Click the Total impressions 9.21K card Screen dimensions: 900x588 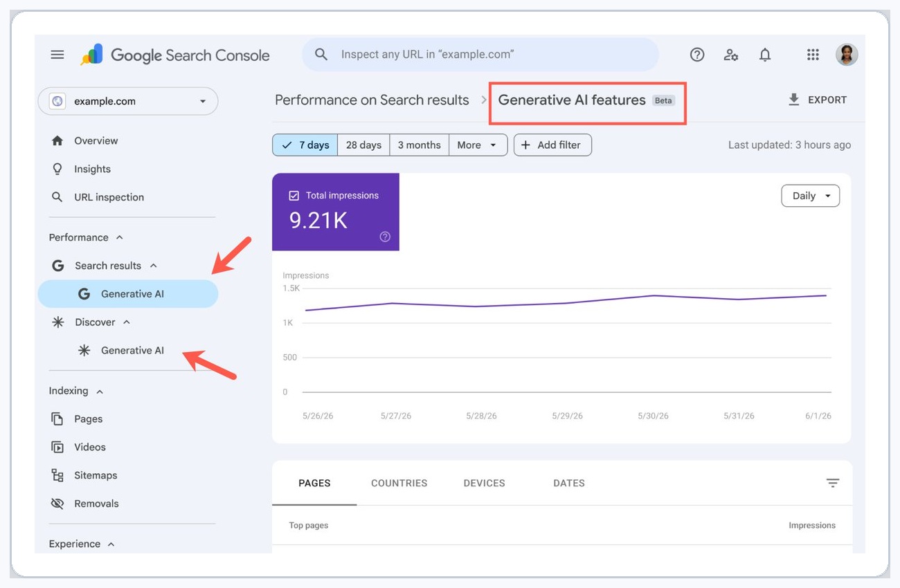[x=336, y=212]
